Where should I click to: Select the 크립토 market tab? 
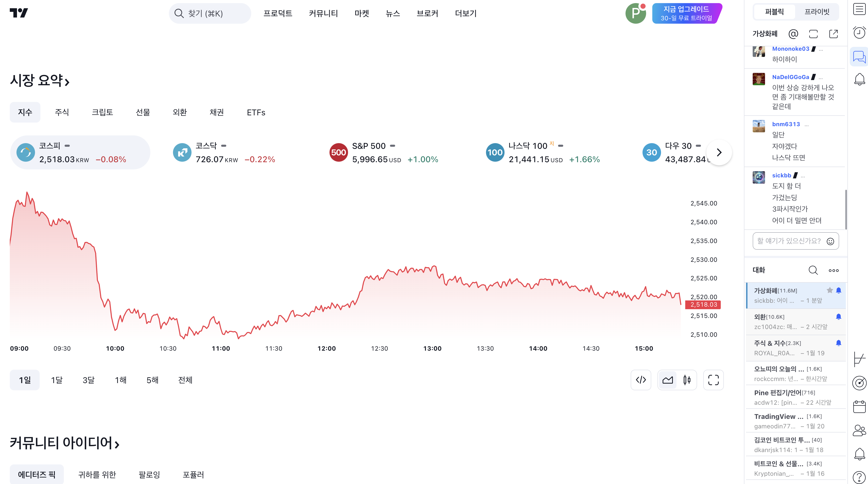pos(102,112)
